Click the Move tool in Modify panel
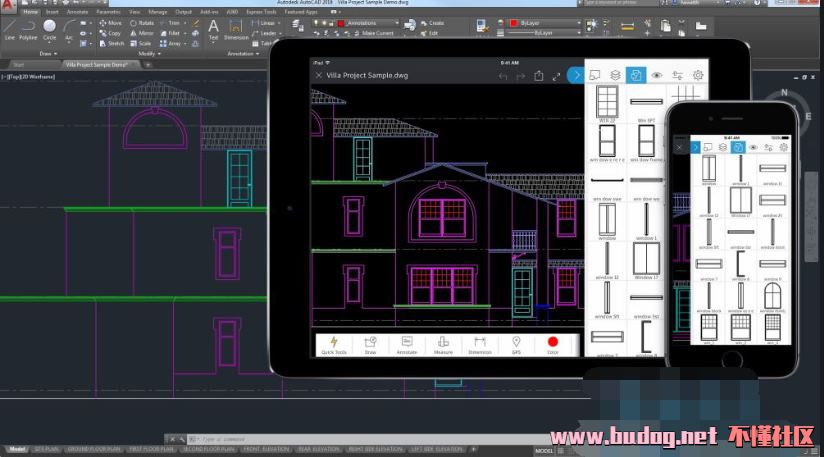This screenshot has width=824, height=457. [x=110, y=23]
